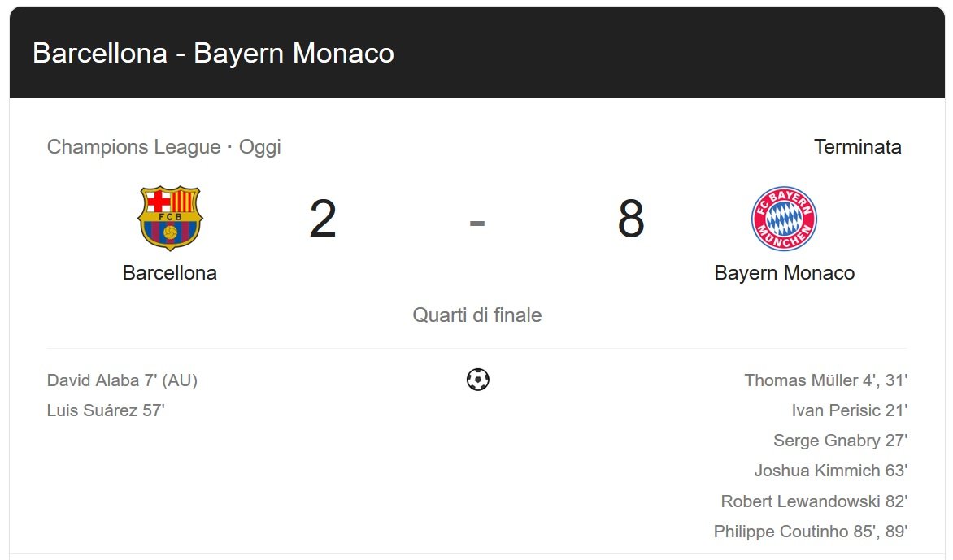Screen dimensions: 953x560
Task: Click the Barcellona team name
Action: (x=170, y=273)
